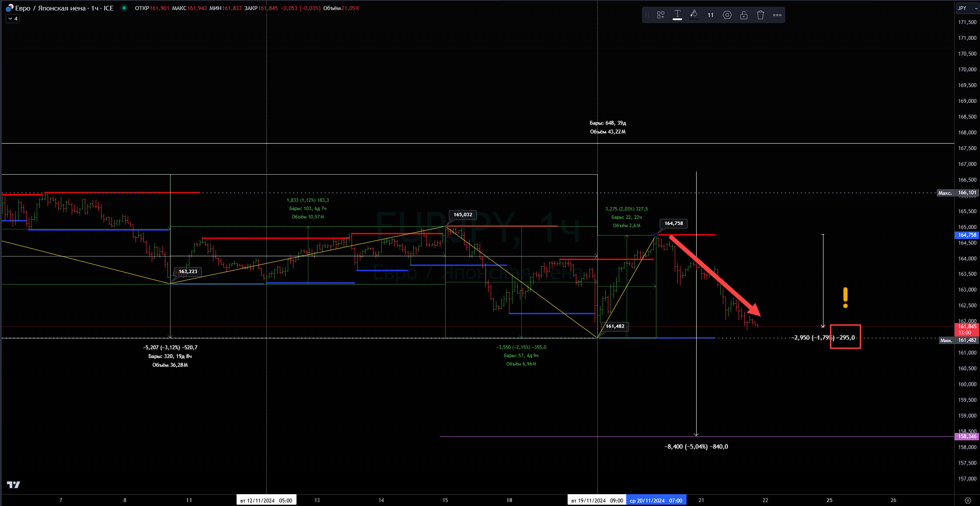Image resolution: width=980 pixels, height=506 pixels.
Task: Click the purple 158,346 price scale label
Action: coord(967,436)
